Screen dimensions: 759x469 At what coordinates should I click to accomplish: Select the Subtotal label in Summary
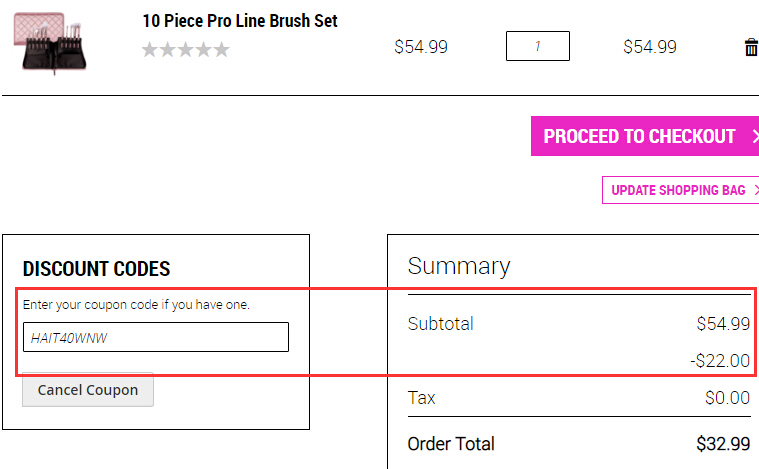pos(440,324)
